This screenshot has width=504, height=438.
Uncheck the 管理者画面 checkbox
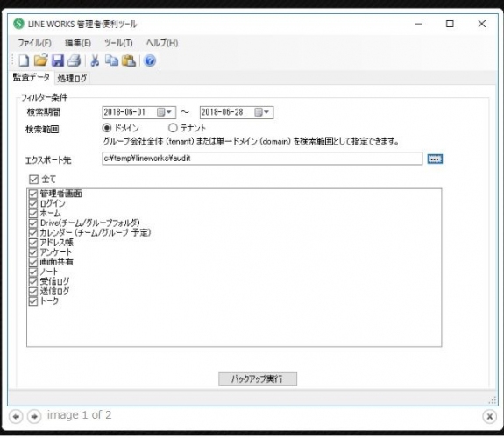(33, 194)
